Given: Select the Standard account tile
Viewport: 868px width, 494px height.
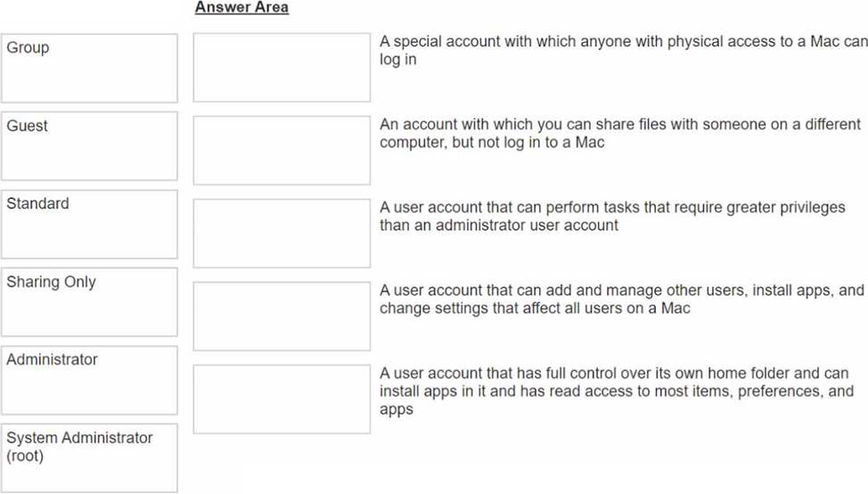Looking at the screenshot, I should pos(89,225).
